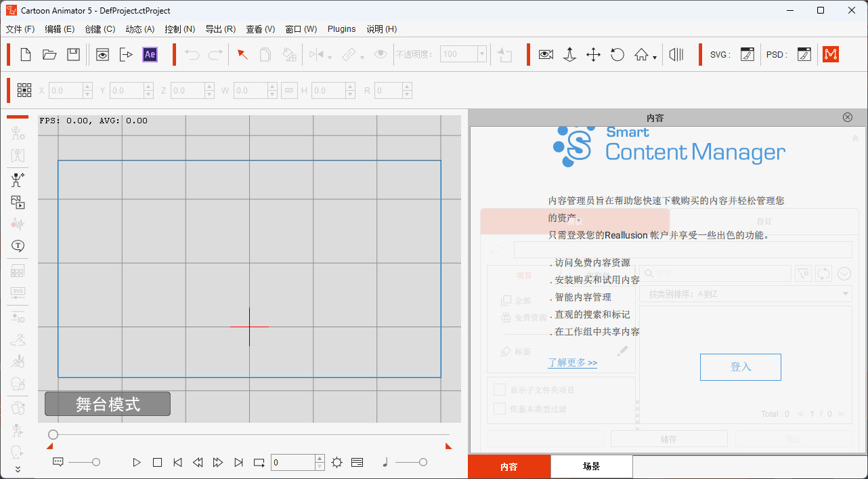
Task: Click the current frame input field
Action: [x=293, y=462]
